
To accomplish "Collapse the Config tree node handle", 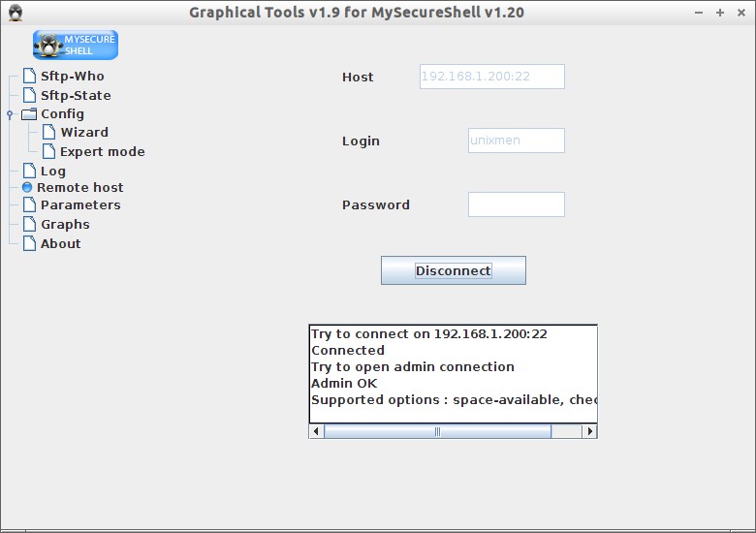I will [x=10, y=114].
